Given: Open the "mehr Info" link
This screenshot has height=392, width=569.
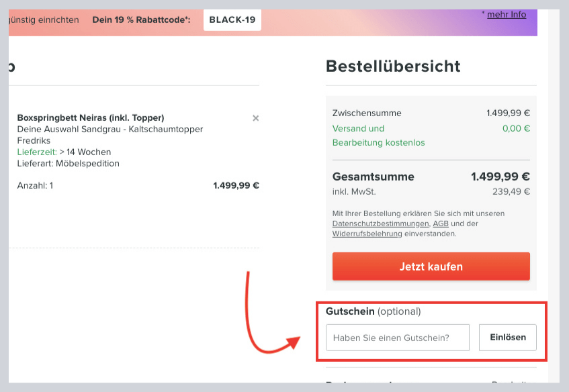Looking at the screenshot, I should (507, 14).
